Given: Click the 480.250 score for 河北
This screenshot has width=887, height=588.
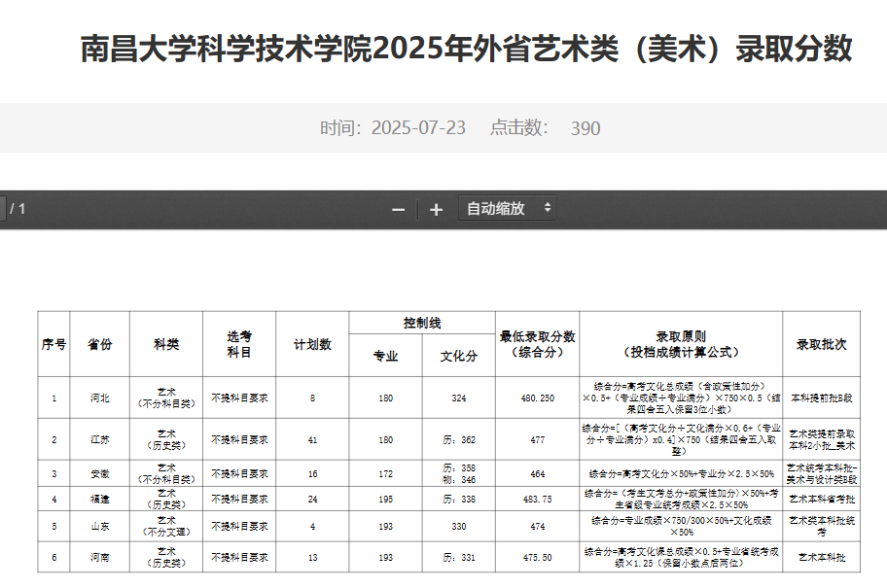Looking at the screenshot, I should click(538, 398).
